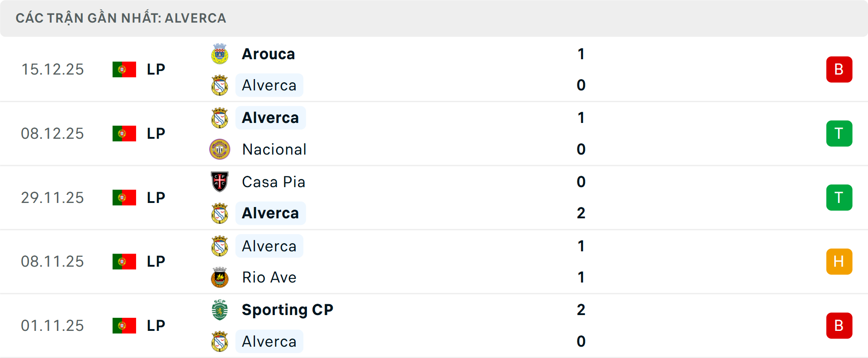Click the Arouca club crest
The image size is (868, 358).
[220, 54]
